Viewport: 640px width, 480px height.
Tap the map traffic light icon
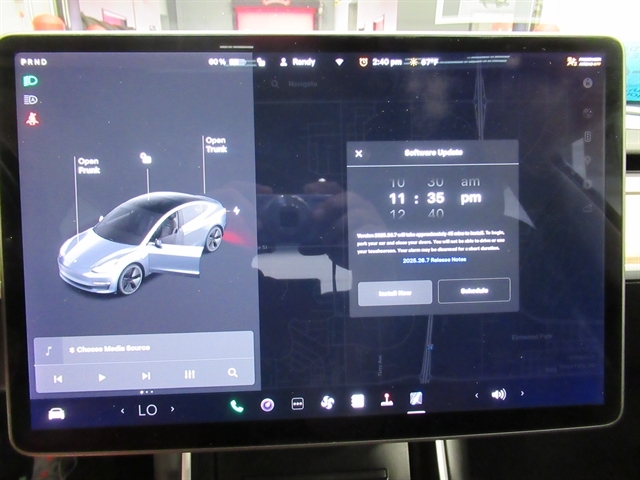pyautogui.click(x=587, y=136)
